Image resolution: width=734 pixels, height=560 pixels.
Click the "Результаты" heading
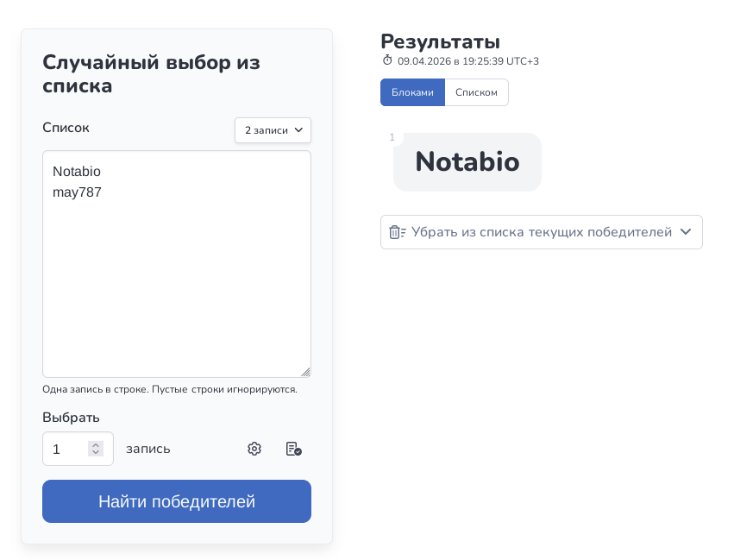(x=440, y=41)
